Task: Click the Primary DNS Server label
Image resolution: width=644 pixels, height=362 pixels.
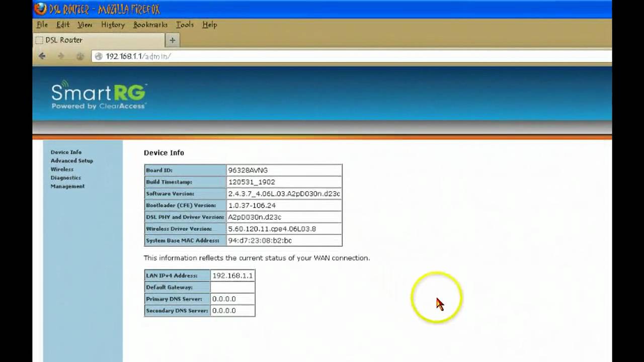Action: pyautogui.click(x=174, y=299)
